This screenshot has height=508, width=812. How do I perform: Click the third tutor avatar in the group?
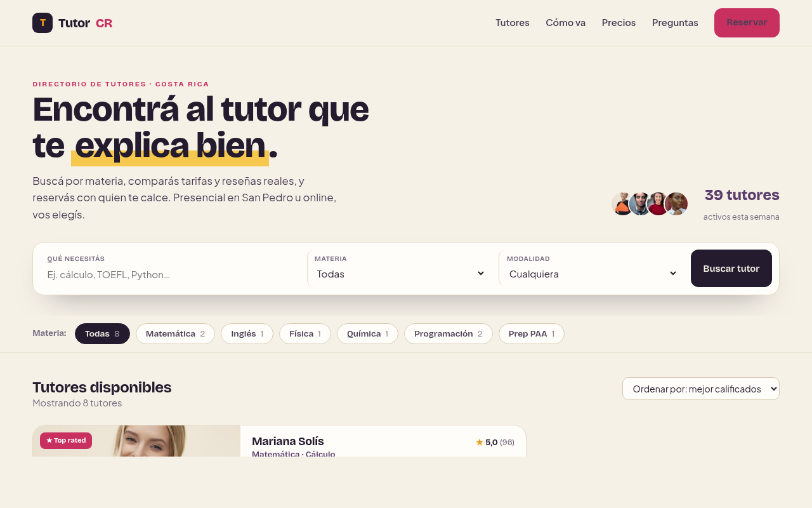tap(658, 204)
